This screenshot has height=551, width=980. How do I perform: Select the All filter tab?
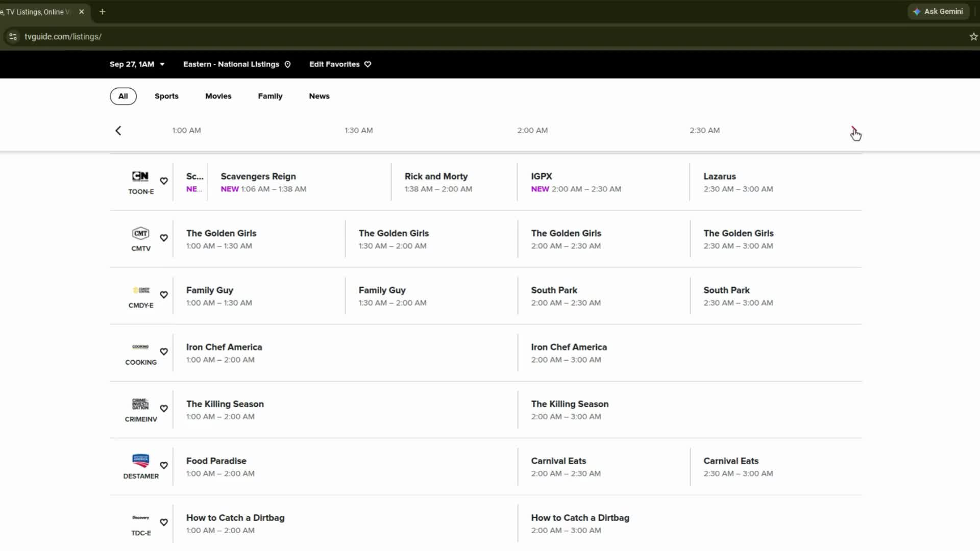click(123, 96)
